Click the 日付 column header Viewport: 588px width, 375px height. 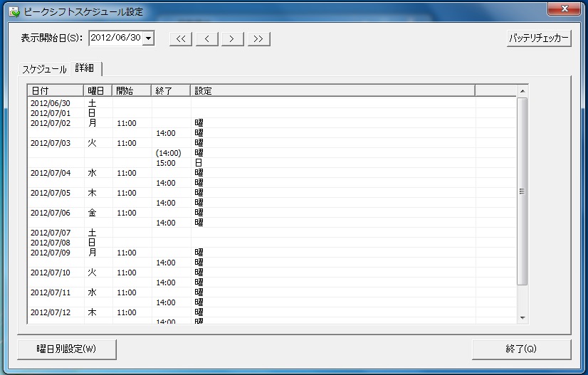[56, 91]
